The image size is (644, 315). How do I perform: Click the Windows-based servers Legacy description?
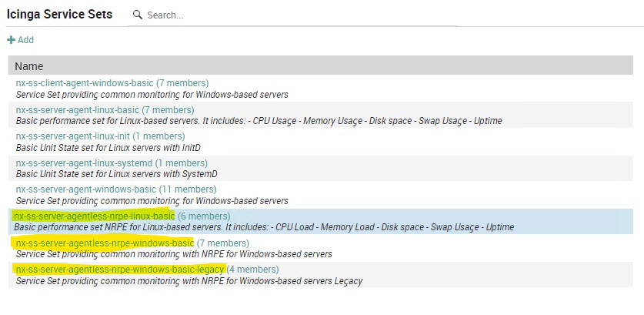click(189, 281)
